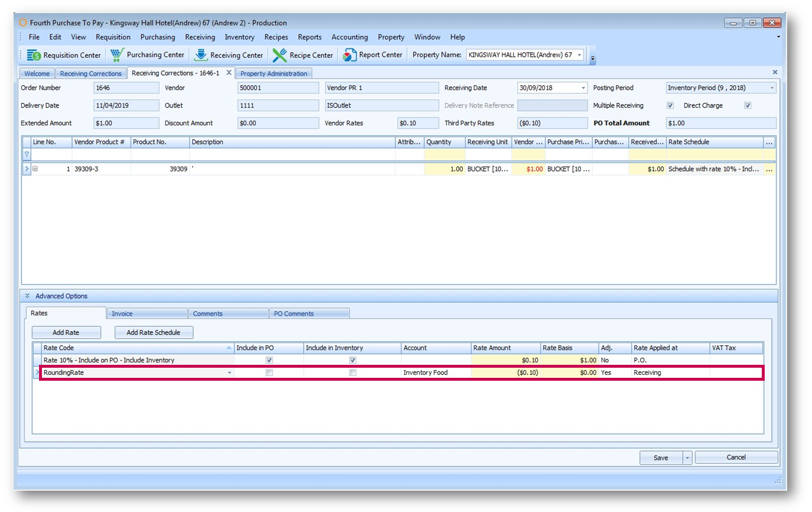
Task: Toggle the Direct Charge checkbox
Action: [748, 105]
